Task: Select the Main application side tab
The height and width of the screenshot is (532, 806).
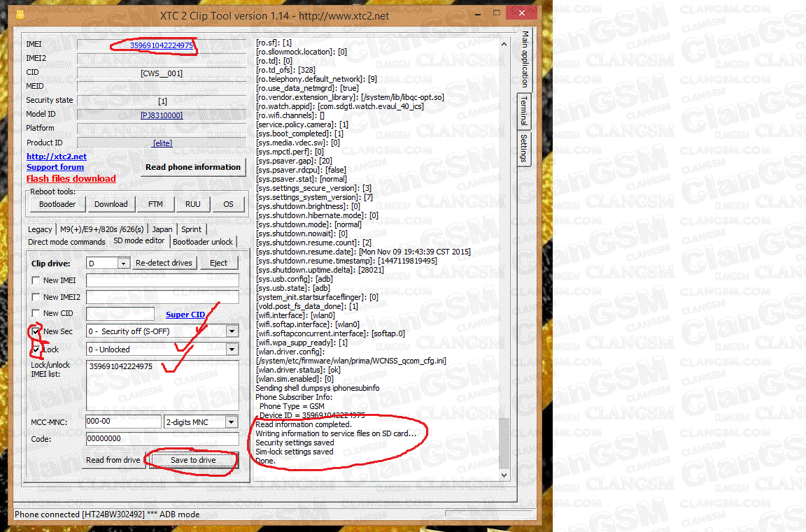Action: click(524, 59)
